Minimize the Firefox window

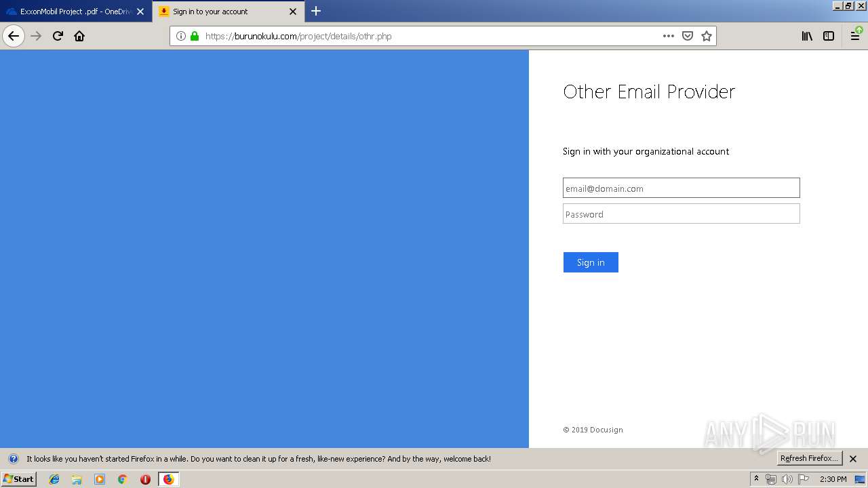click(x=838, y=5)
